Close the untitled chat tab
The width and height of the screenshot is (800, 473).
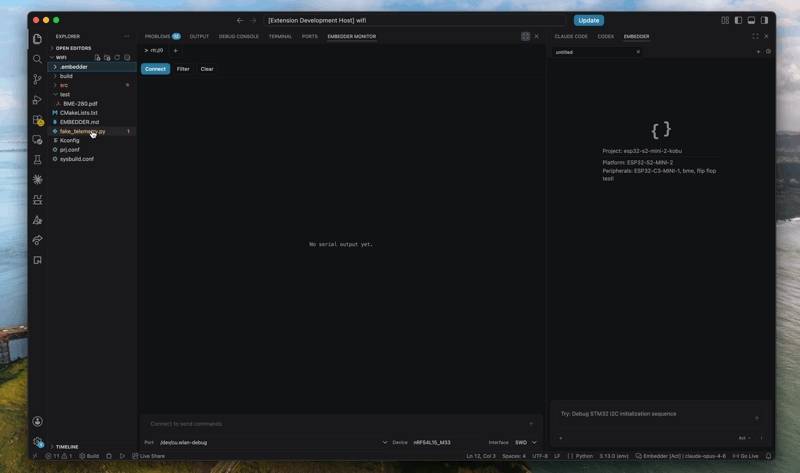coord(638,52)
